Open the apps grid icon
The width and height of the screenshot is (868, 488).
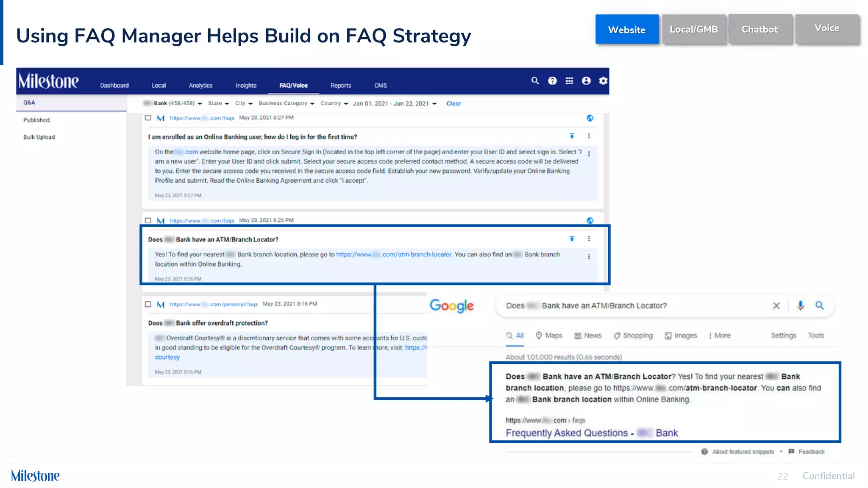click(x=569, y=80)
